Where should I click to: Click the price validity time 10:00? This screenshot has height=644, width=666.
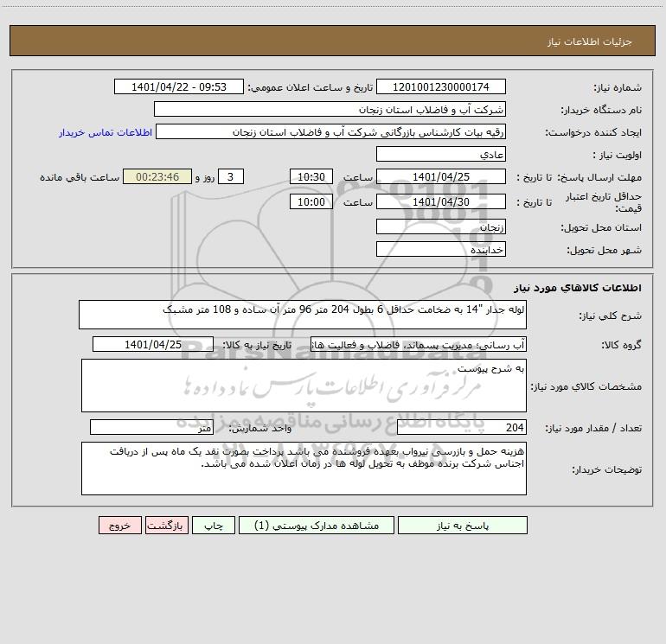click(311, 201)
